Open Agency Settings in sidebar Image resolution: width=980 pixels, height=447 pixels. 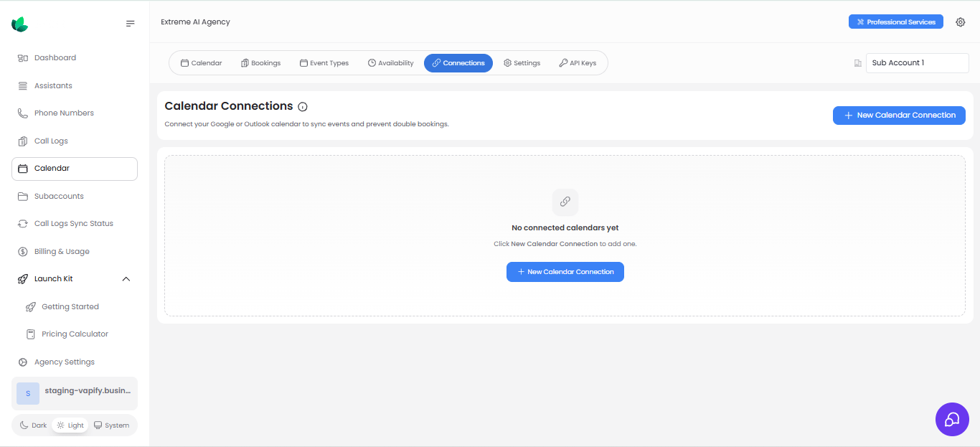(75, 362)
